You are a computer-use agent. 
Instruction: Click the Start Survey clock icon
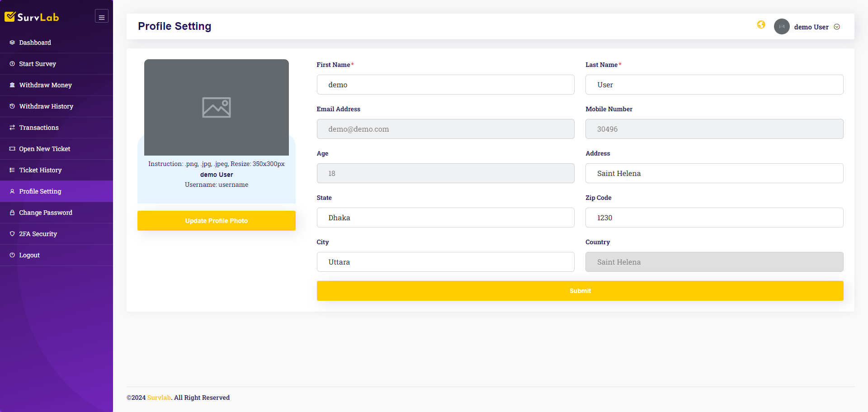point(12,64)
